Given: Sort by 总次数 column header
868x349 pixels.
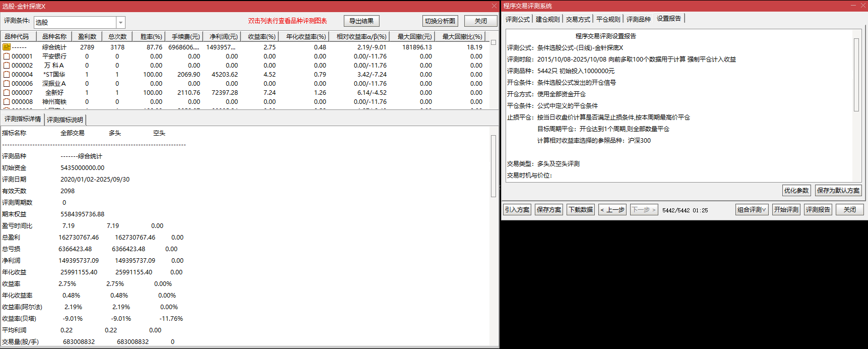Looking at the screenshot, I should pyautogui.click(x=117, y=36).
